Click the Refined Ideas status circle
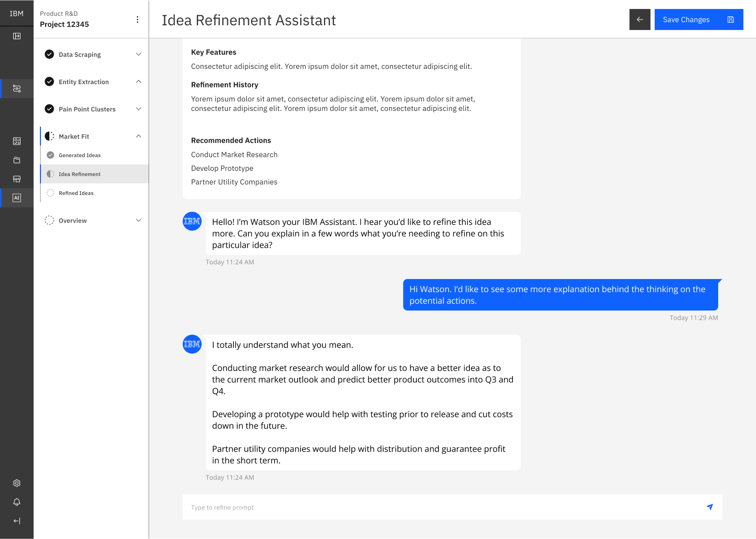 (50, 193)
